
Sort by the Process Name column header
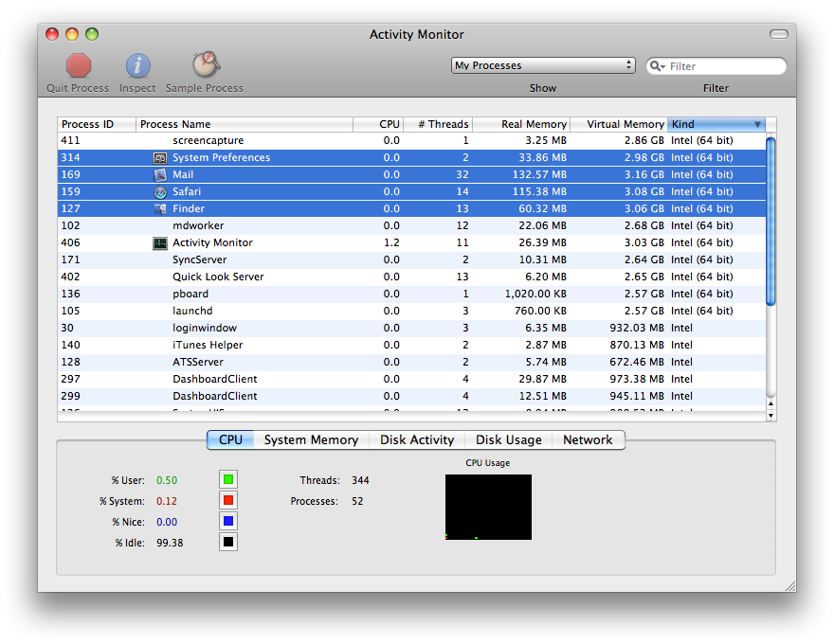click(x=245, y=124)
